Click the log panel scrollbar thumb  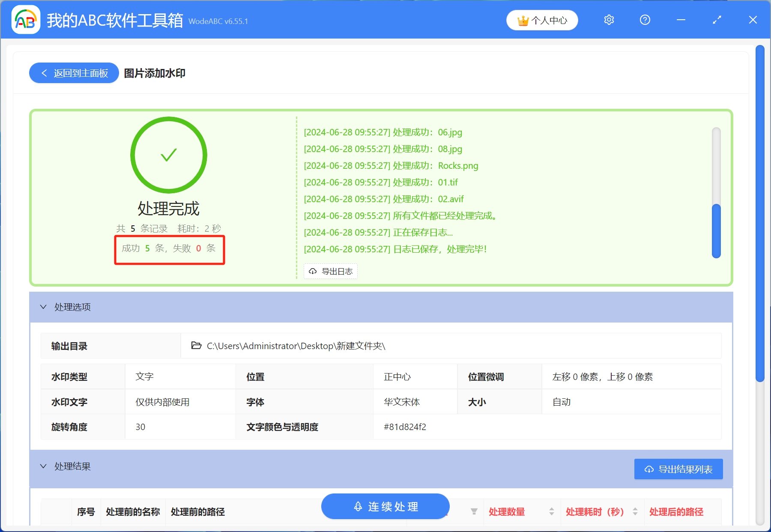click(x=716, y=231)
